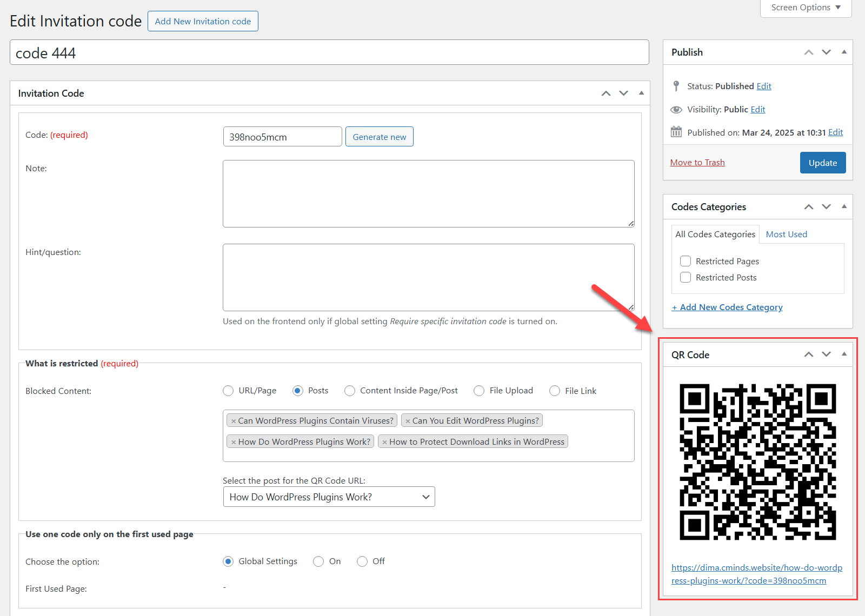Image resolution: width=865 pixels, height=616 pixels.
Task: Click into the Note textarea
Action: pyautogui.click(x=428, y=193)
